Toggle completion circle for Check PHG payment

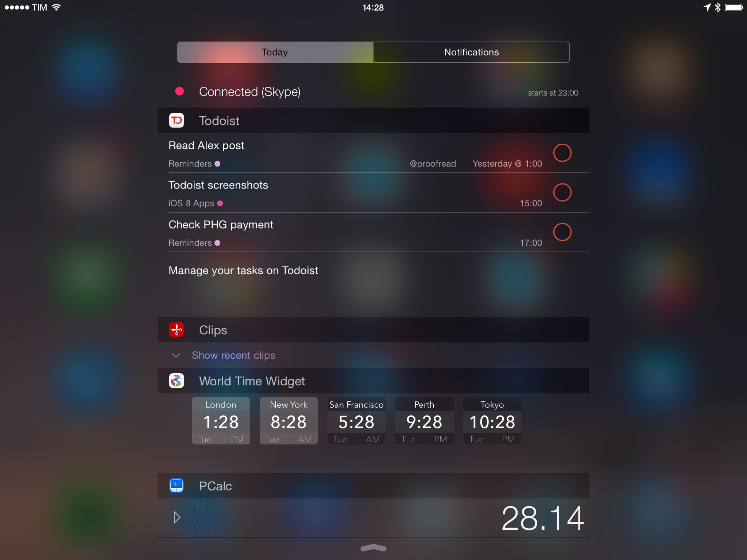click(562, 232)
